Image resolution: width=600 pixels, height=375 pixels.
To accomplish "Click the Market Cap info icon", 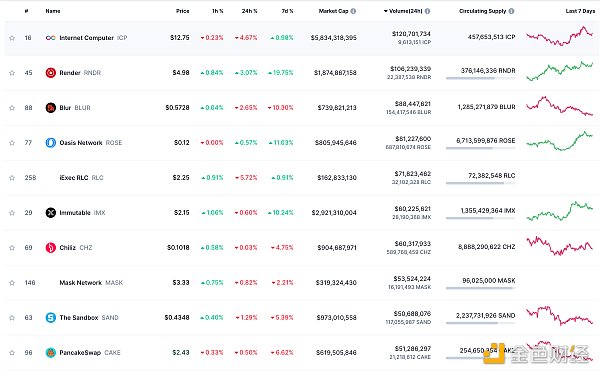I will (x=353, y=11).
